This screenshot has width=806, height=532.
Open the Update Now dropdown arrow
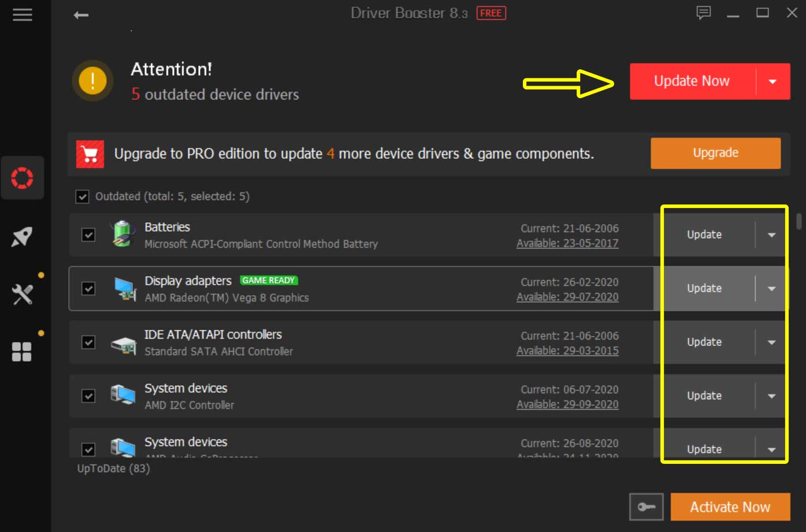773,81
